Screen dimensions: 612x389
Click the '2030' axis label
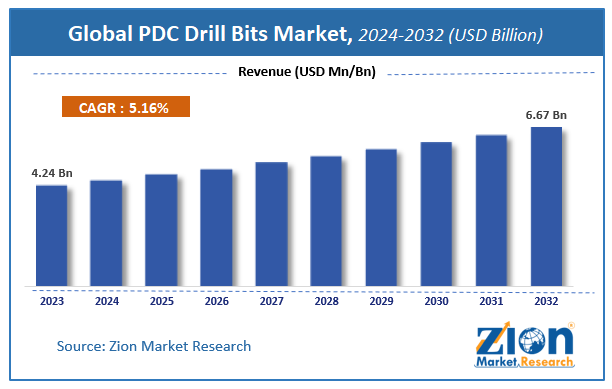[x=436, y=301]
